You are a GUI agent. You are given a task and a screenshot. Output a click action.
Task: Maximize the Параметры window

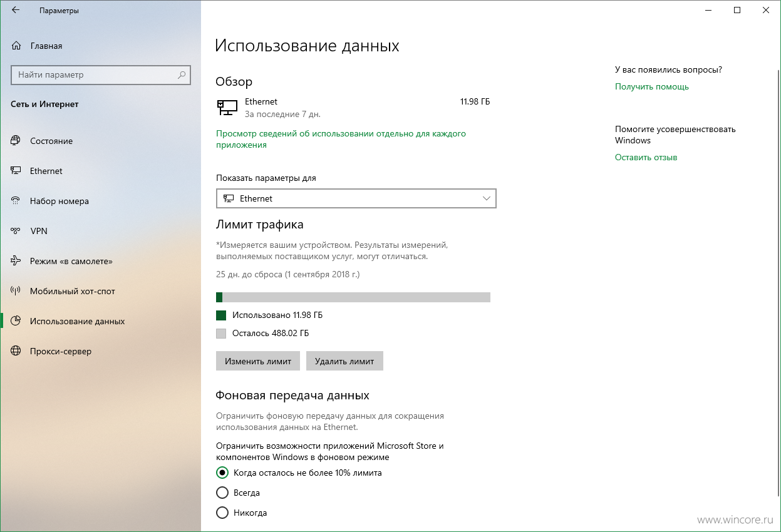pyautogui.click(x=737, y=10)
